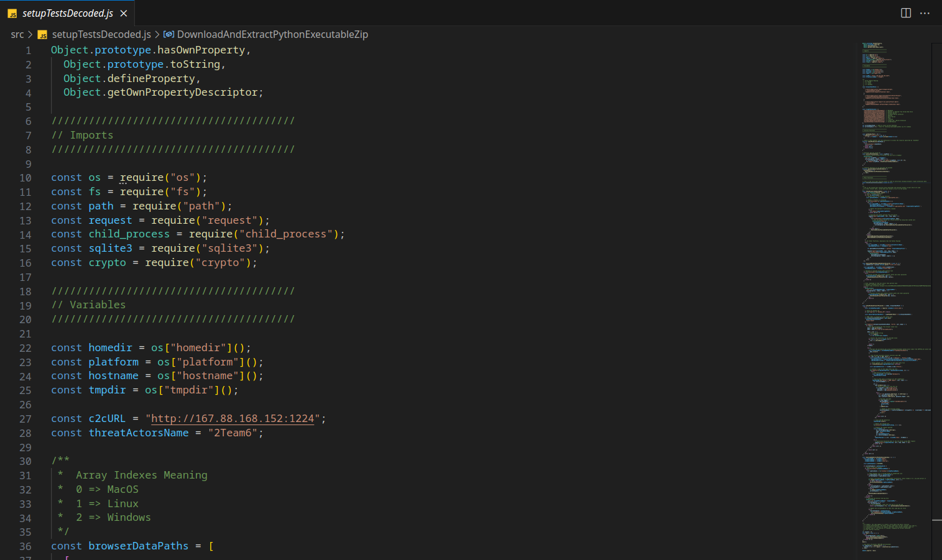Click line number 10 in gutter

point(25,178)
